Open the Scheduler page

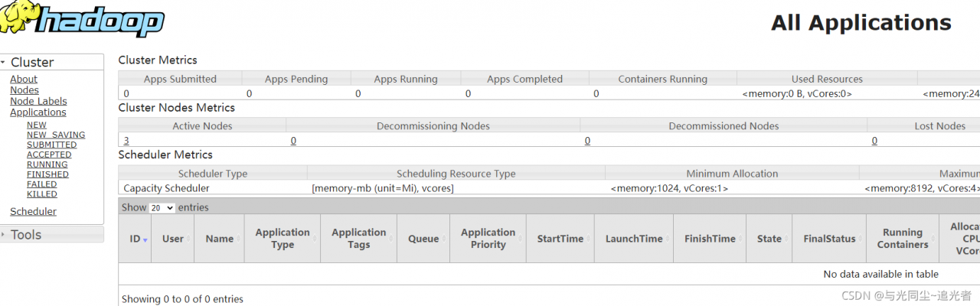[x=33, y=212]
